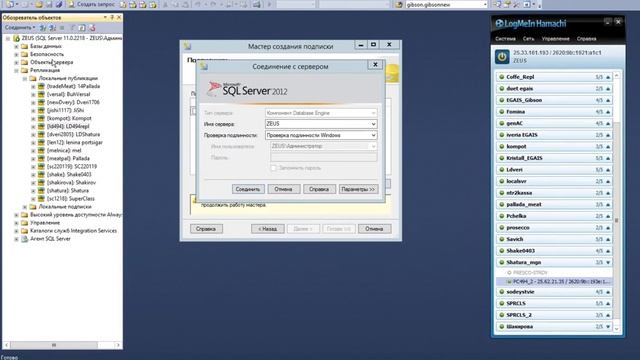Click green status dot of SPRCLS_2 network
Screen dimensions: 640x360
pos(501,315)
